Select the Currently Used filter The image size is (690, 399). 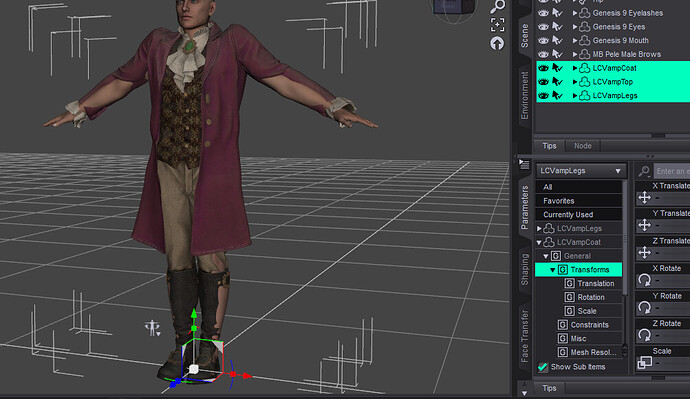click(579, 214)
